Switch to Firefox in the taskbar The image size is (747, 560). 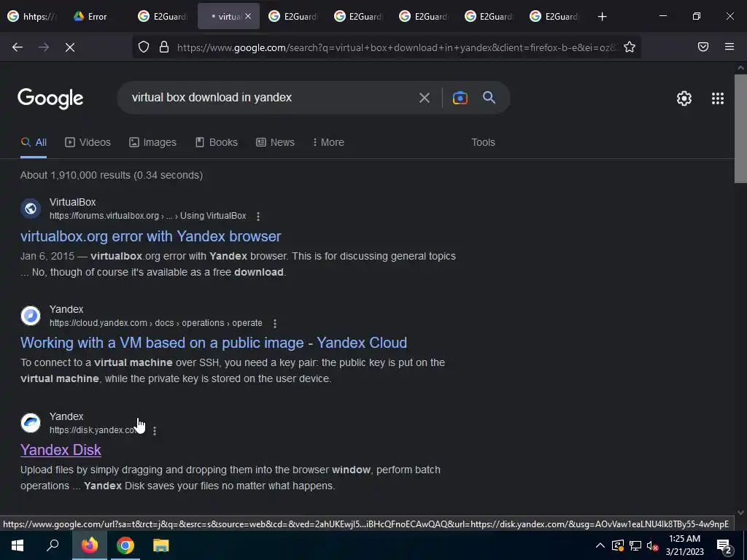tap(90, 545)
